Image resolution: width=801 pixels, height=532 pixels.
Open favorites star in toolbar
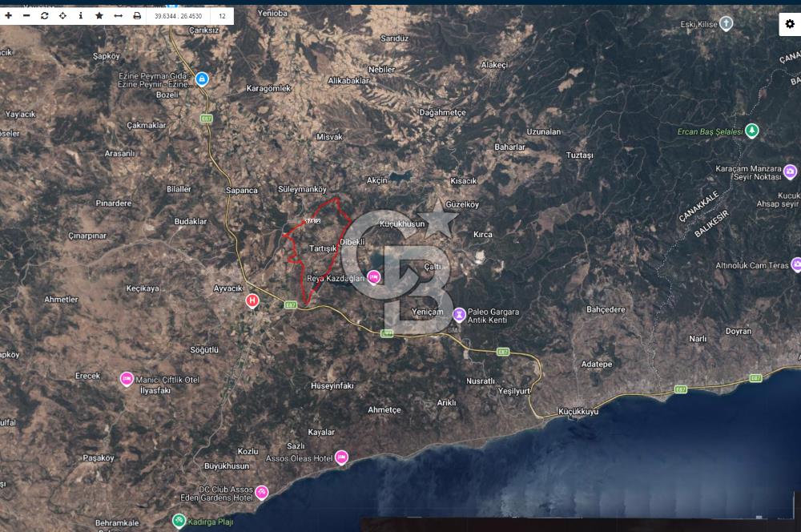pos(99,16)
